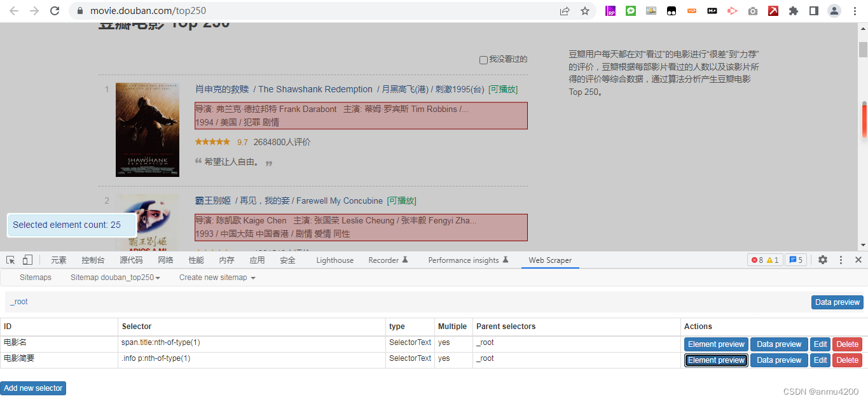Bookmark this page with the star icon

pyautogui.click(x=585, y=11)
